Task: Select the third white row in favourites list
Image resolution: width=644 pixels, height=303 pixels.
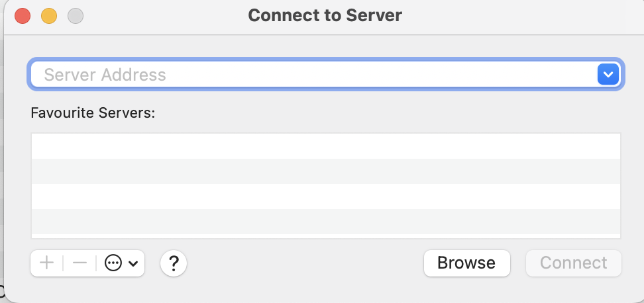Action: click(326, 196)
